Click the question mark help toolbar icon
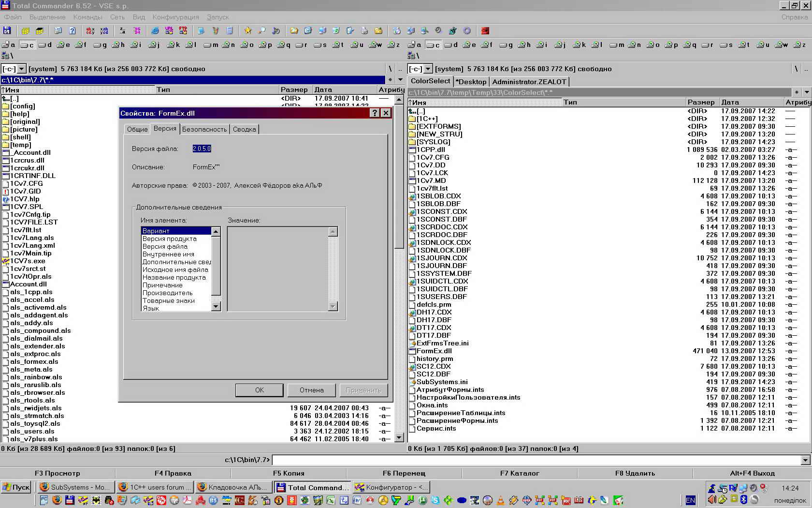The width and height of the screenshot is (812, 508). (72, 30)
